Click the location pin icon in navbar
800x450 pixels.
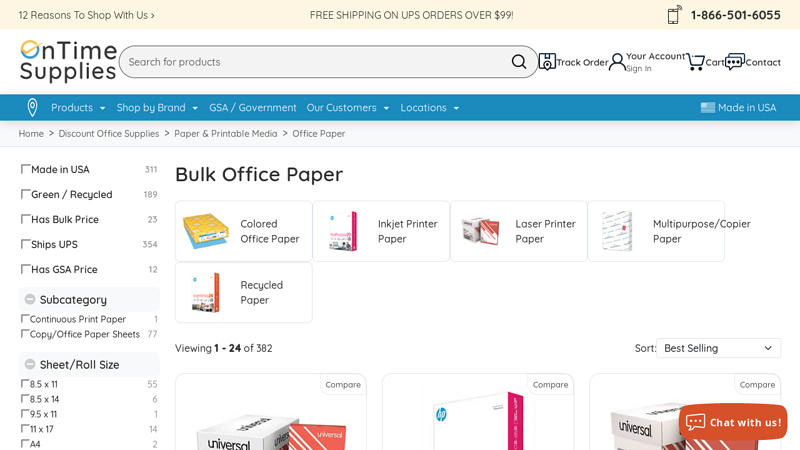[32, 108]
